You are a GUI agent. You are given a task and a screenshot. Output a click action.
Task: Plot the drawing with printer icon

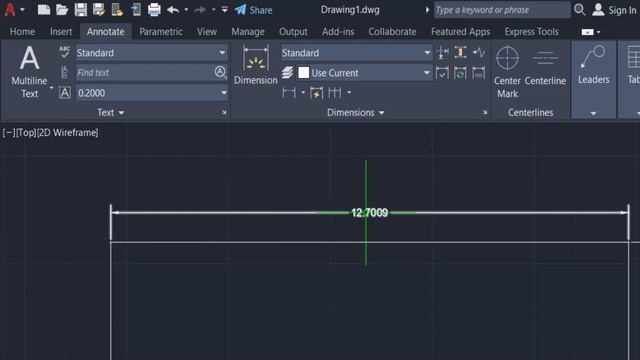click(x=154, y=9)
